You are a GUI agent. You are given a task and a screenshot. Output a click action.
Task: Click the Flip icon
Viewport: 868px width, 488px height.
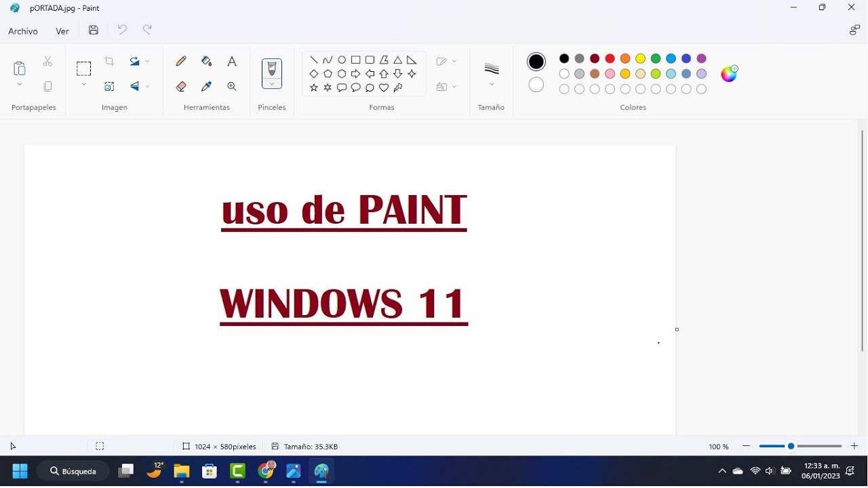pyautogui.click(x=134, y=86)
